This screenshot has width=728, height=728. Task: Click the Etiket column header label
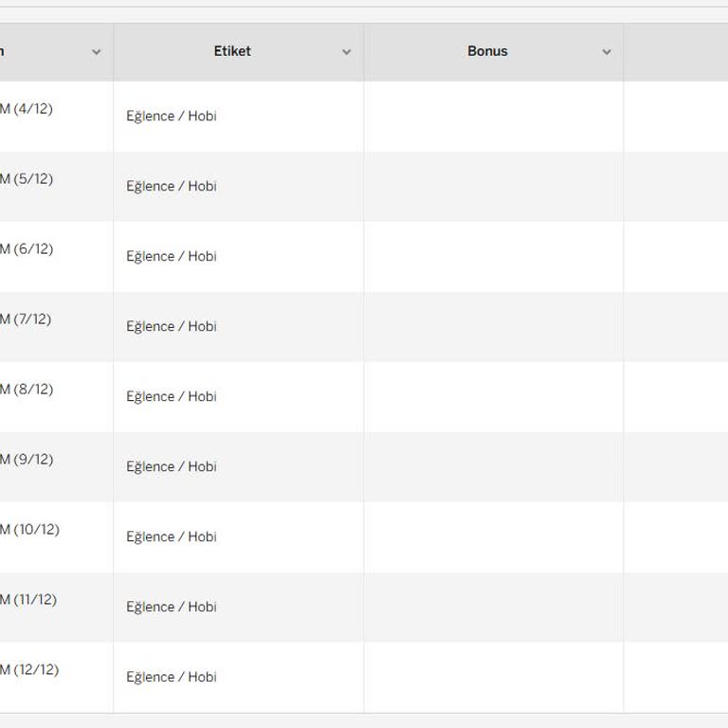(232, 51)
